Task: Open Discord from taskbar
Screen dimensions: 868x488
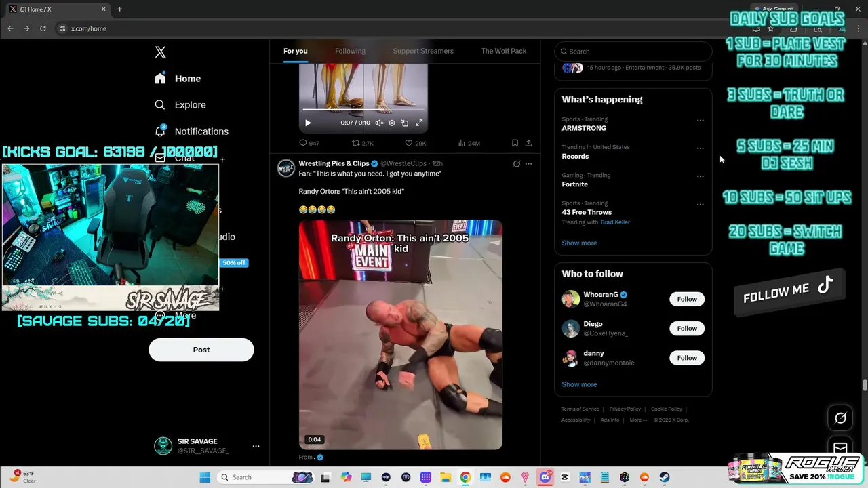Action: coord(545,477)
